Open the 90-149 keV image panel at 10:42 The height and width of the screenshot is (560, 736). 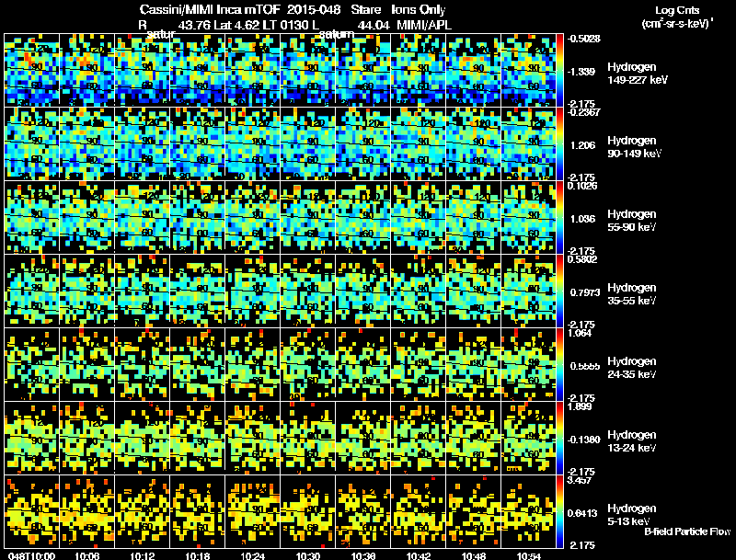pos(419,144)
